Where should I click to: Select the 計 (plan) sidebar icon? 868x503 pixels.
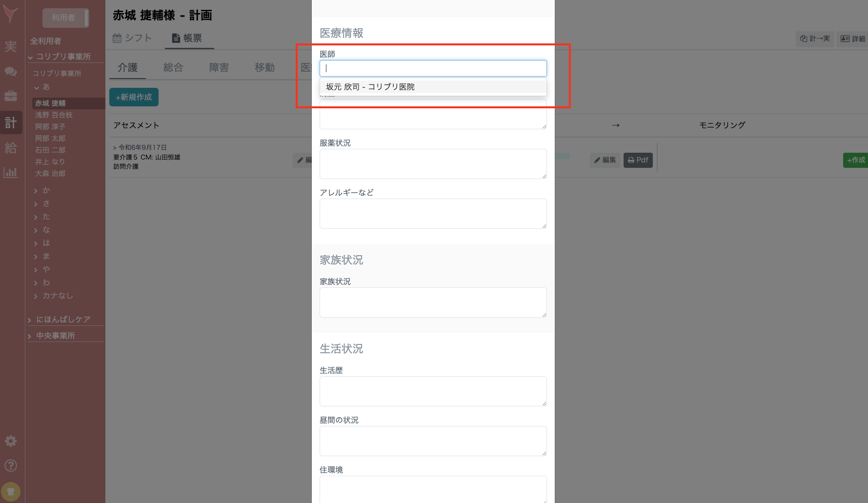point(11,122)
